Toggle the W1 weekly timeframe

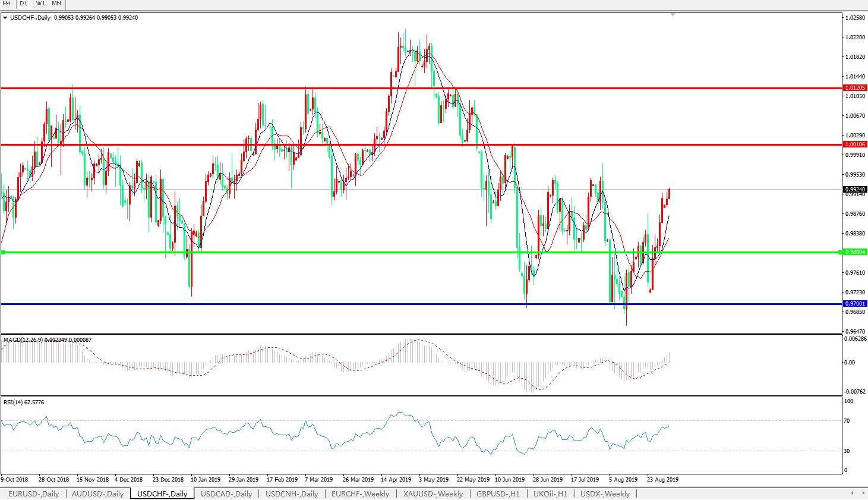pyautogui.click(x=40, y=4)
